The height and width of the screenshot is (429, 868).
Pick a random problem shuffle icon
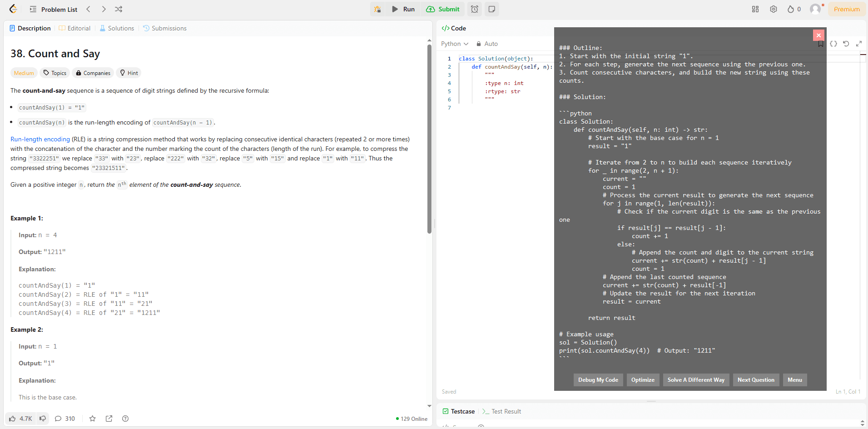click(119, 9)
